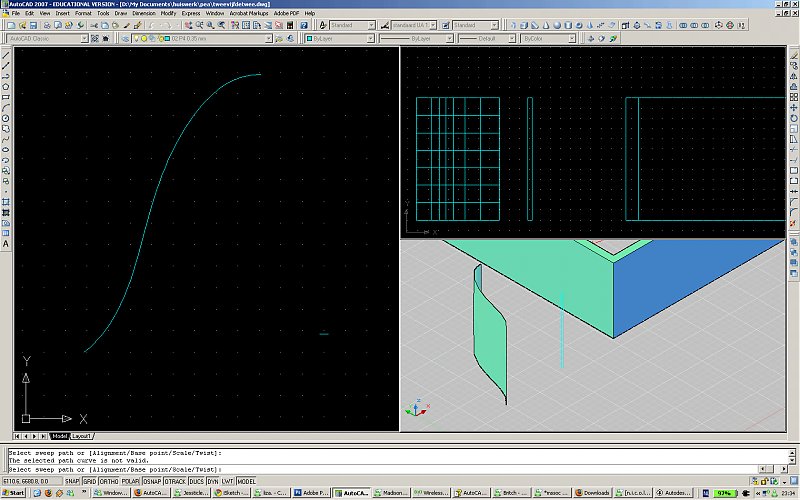Image resolution: width=800 pixels, height=500 pixels.
Task: Click the Union solids icon
Action: pos(683,25)
